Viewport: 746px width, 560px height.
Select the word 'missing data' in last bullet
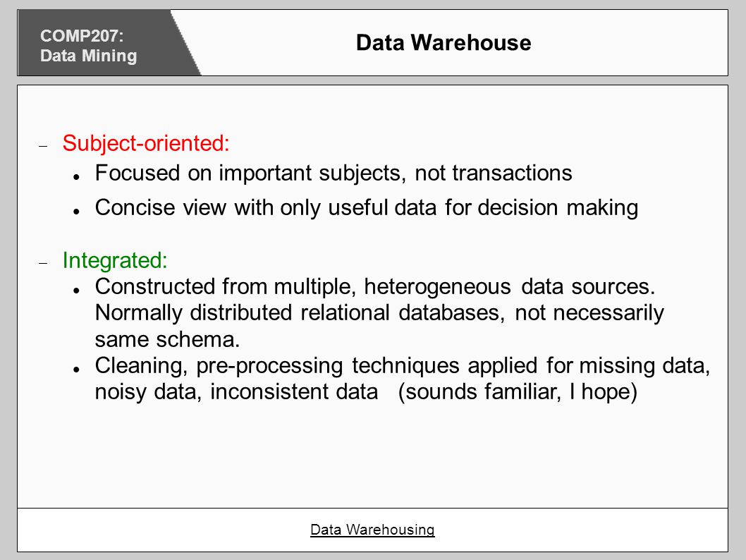pos(644,365)
